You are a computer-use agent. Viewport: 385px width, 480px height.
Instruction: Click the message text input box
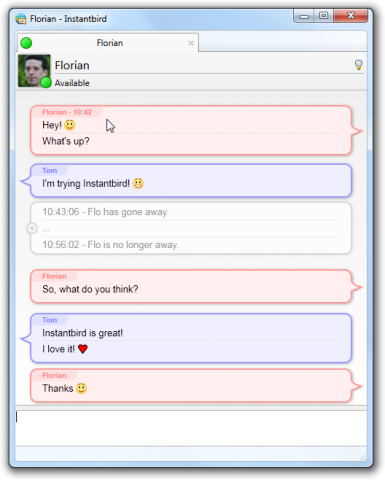191,428
